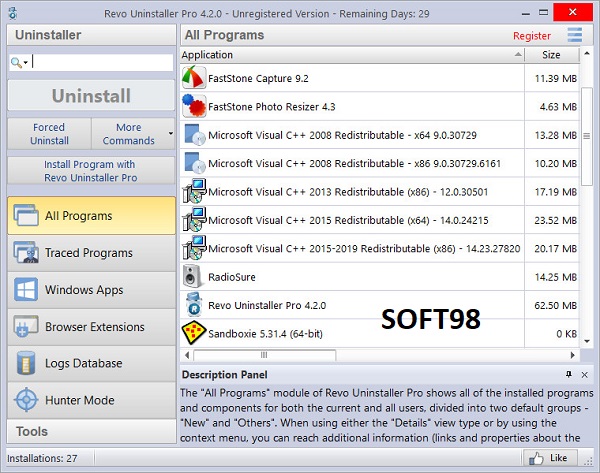Screen dimensions: 600x473
Task: Click the scroll right arrow
Action: (572, 355)
